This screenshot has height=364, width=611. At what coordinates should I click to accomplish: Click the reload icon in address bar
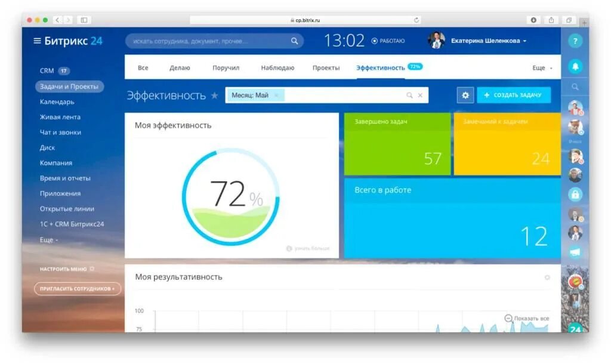click(416, 20)
